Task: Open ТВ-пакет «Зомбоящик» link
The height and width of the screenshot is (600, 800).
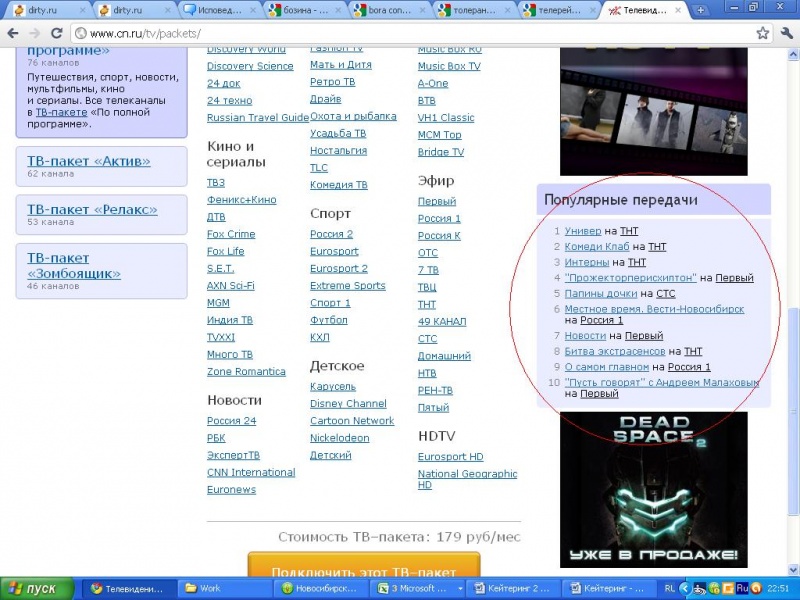Action: 74,266
